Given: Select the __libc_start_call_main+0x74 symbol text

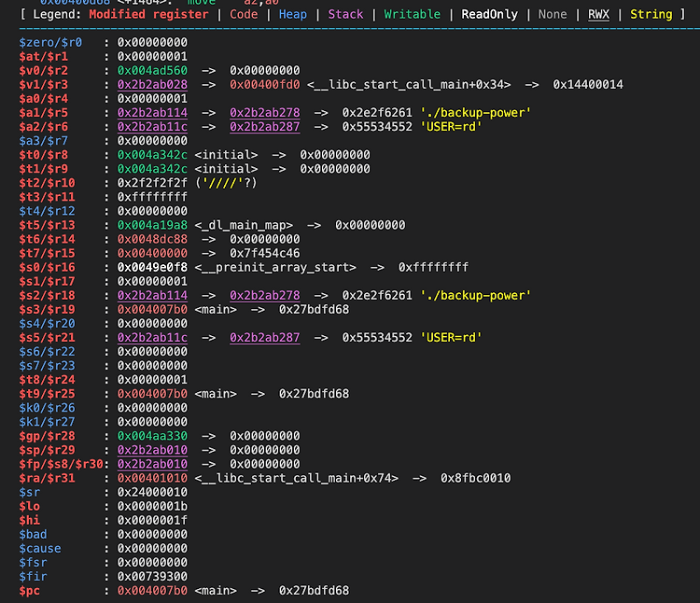Looking at the screenshot, I should (297, 479).
